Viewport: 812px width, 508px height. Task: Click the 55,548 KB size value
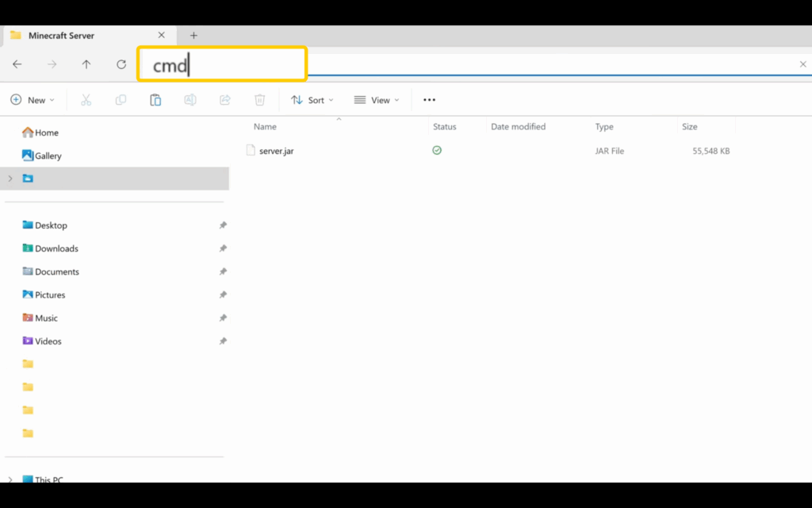coord(711,151)
